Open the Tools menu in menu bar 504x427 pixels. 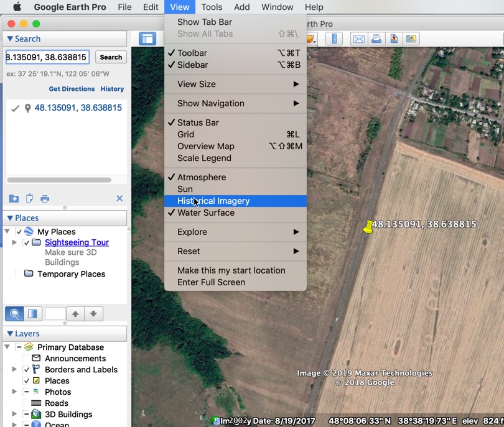tap(212, 7)
